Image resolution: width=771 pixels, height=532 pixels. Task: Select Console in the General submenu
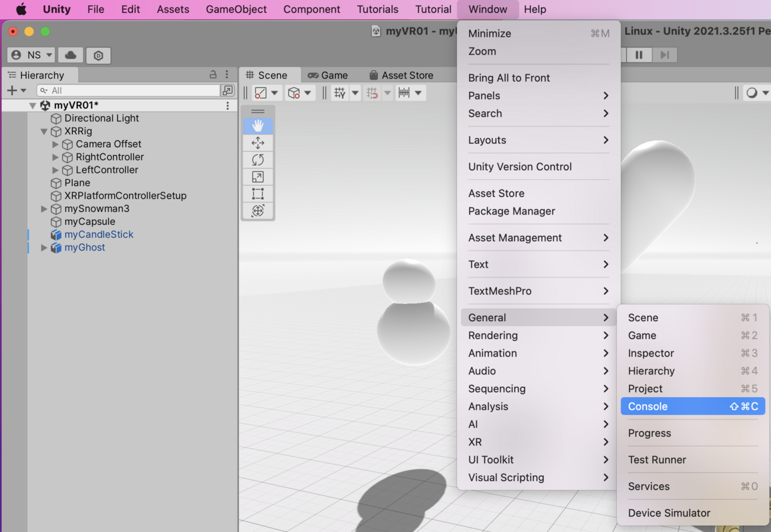[x=693, y=406]
